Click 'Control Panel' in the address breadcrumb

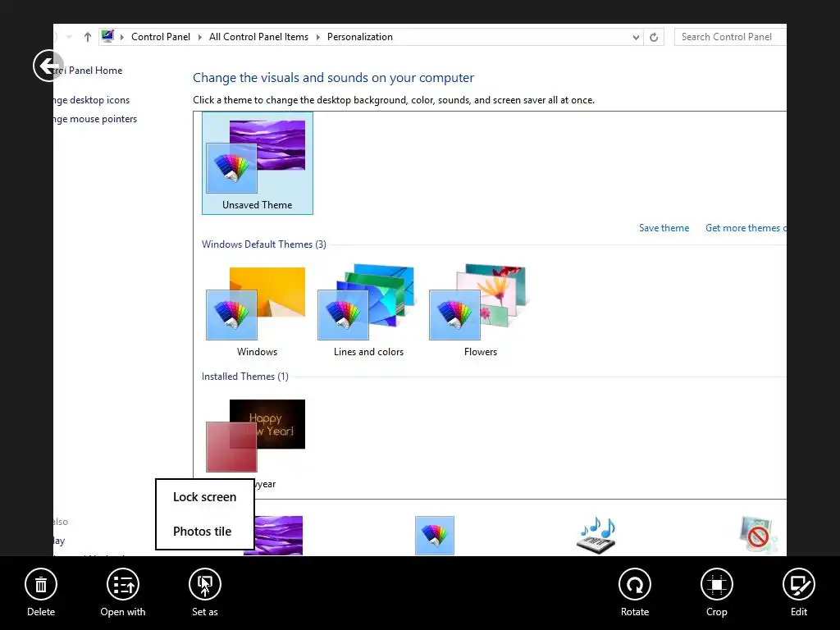click(161, 37)
